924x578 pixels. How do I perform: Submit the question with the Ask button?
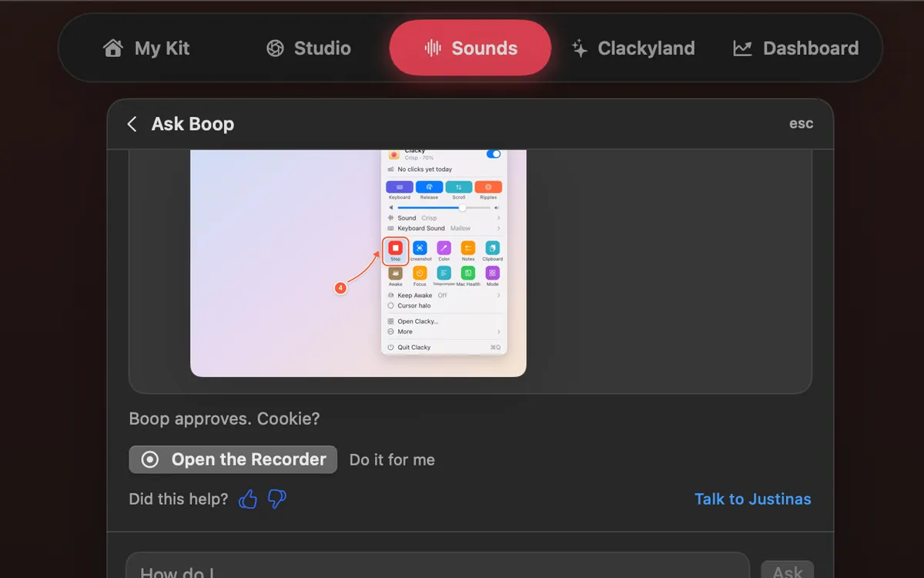[787, 570]
